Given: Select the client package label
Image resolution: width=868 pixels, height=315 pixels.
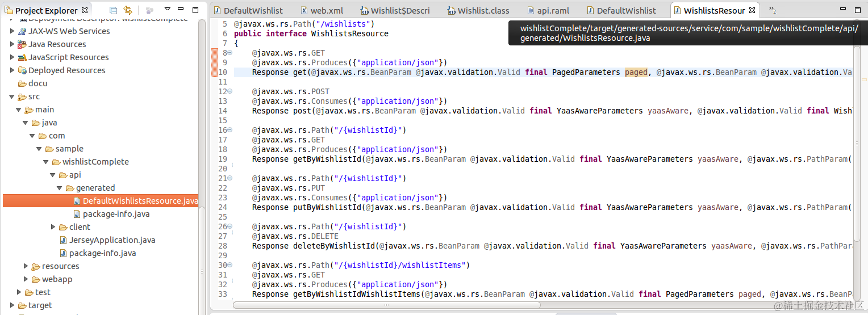Looking at the screenshot, I should 80,227.
